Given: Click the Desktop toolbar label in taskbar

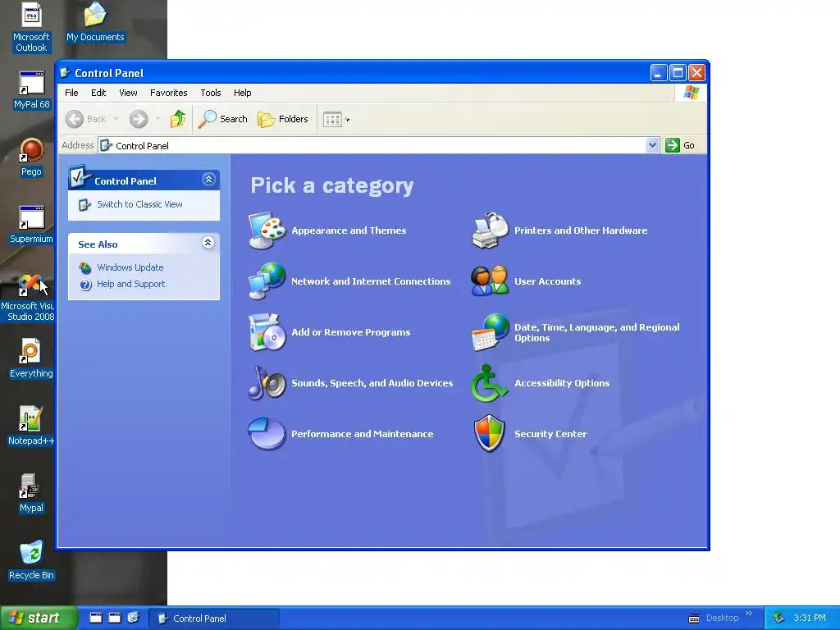Looking at the screenshot, I should tap(722, 618).
